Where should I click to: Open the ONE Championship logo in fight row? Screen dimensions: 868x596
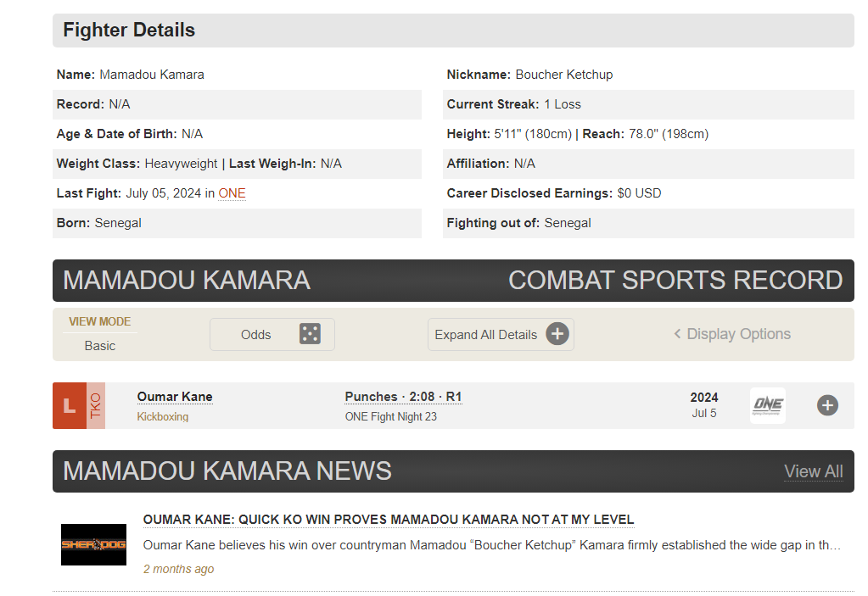tap(768, 405)
